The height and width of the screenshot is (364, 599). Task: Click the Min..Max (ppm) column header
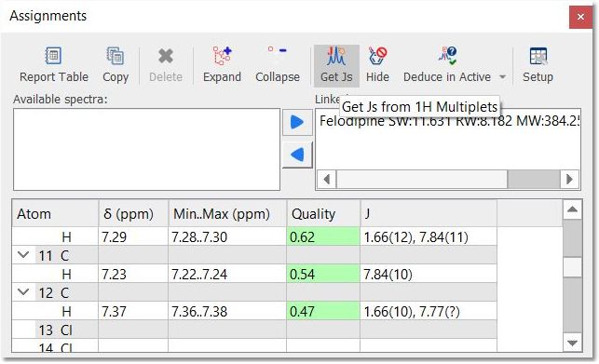[x=227, y=213]
